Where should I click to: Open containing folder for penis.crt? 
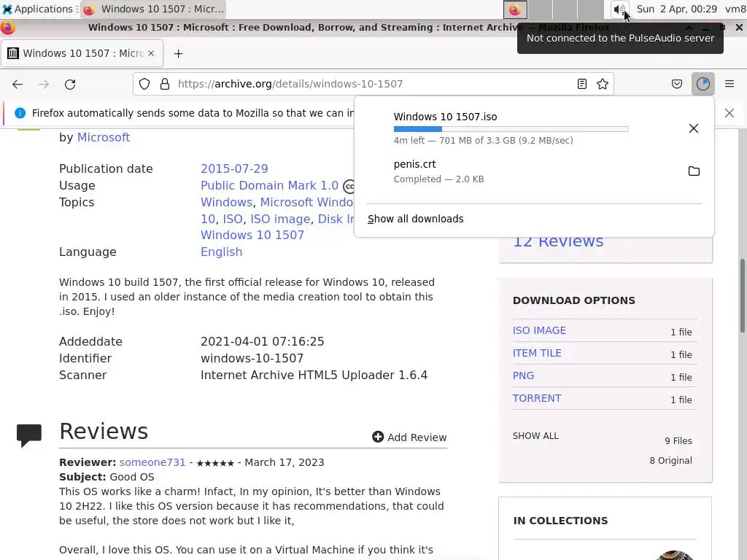coord(694,171)
